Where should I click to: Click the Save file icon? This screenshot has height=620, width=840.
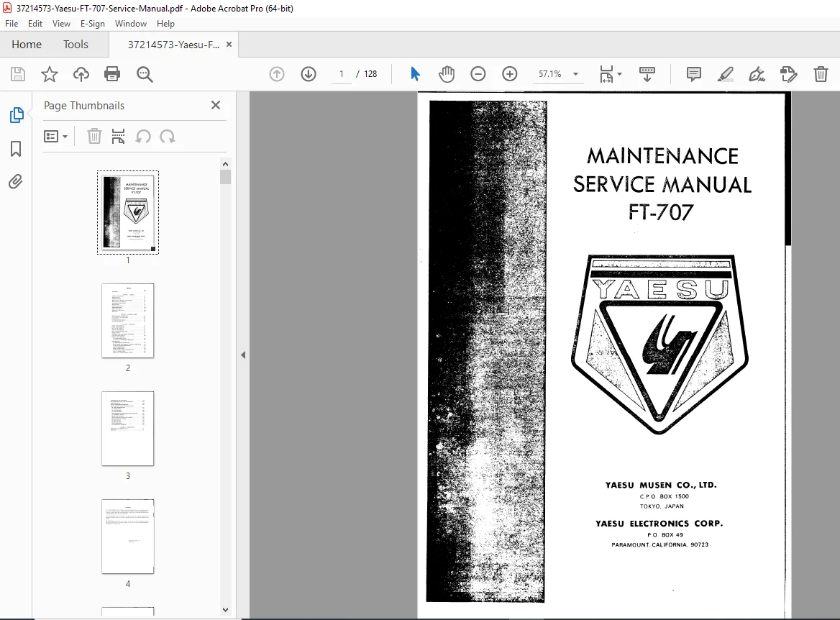[18, 74]
